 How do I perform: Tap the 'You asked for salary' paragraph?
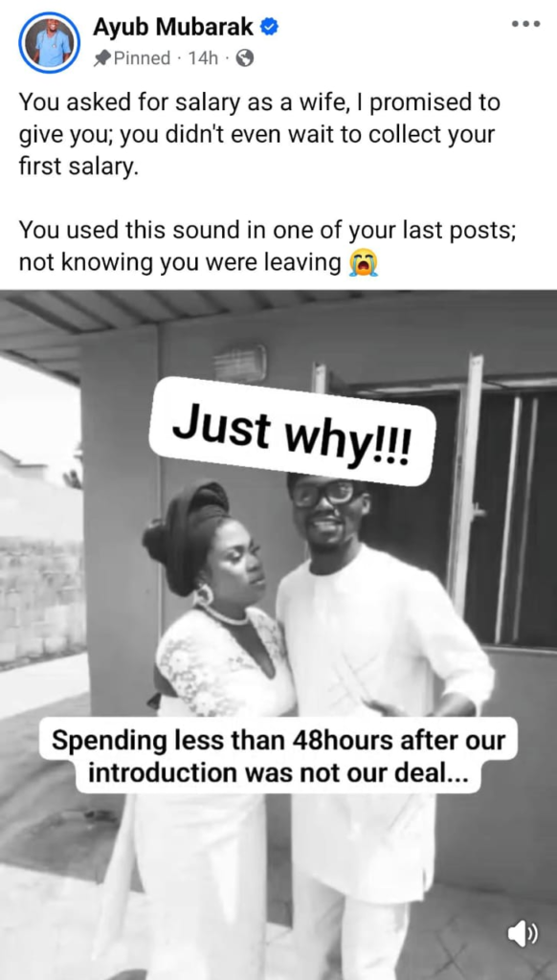(x=259, y=135)
